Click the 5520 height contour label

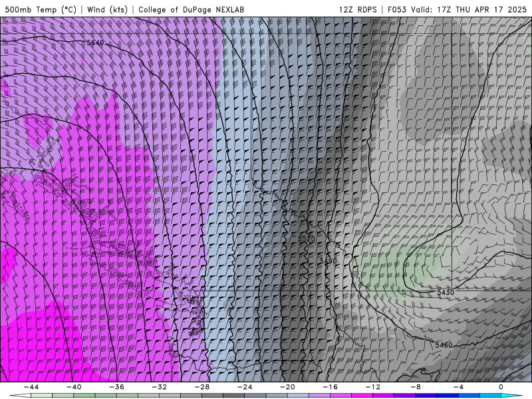pos(307,239)
